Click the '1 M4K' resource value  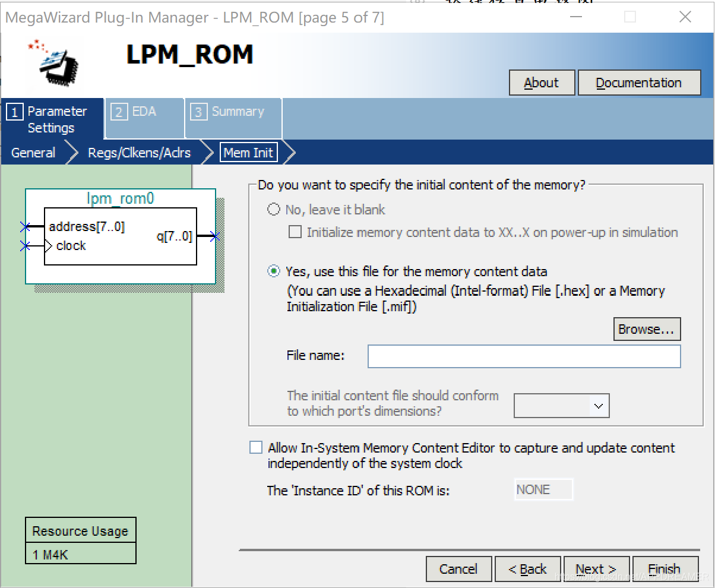(x=50, y=555)
